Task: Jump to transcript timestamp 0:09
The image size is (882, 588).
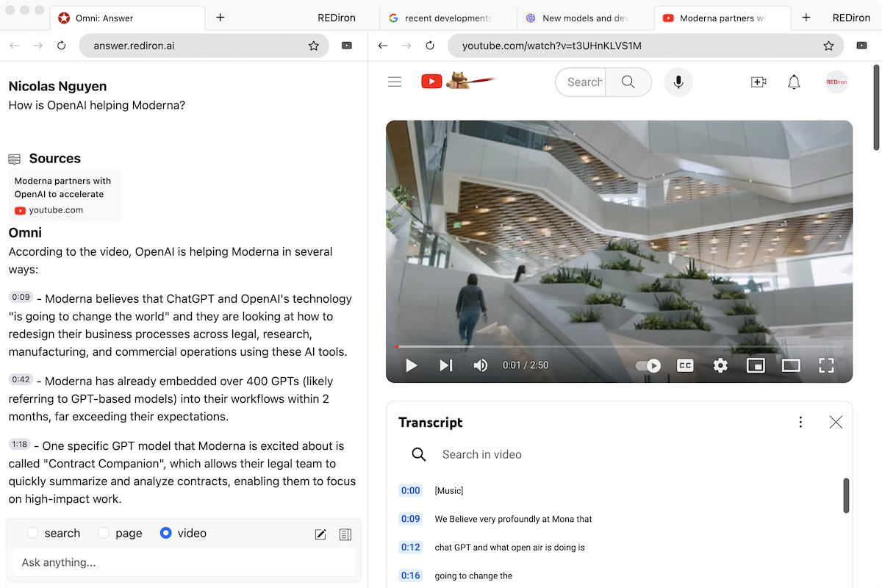Action: [410, 519]
